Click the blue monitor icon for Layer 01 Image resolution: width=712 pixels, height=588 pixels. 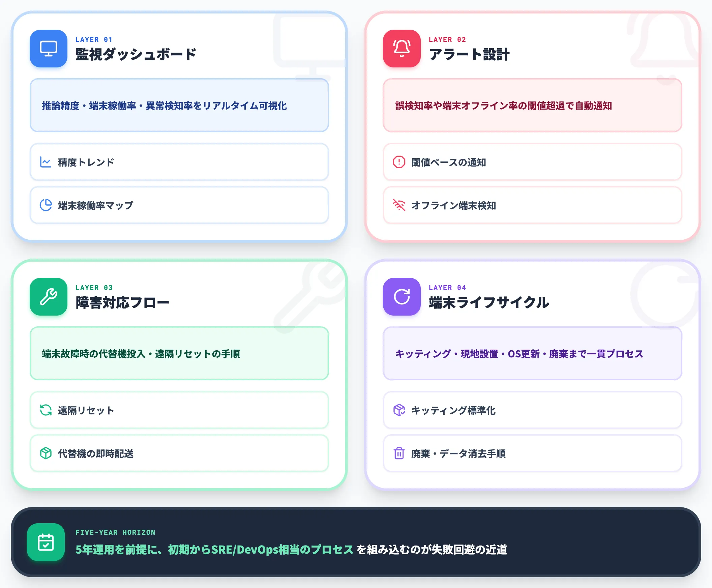click(49, 49)
